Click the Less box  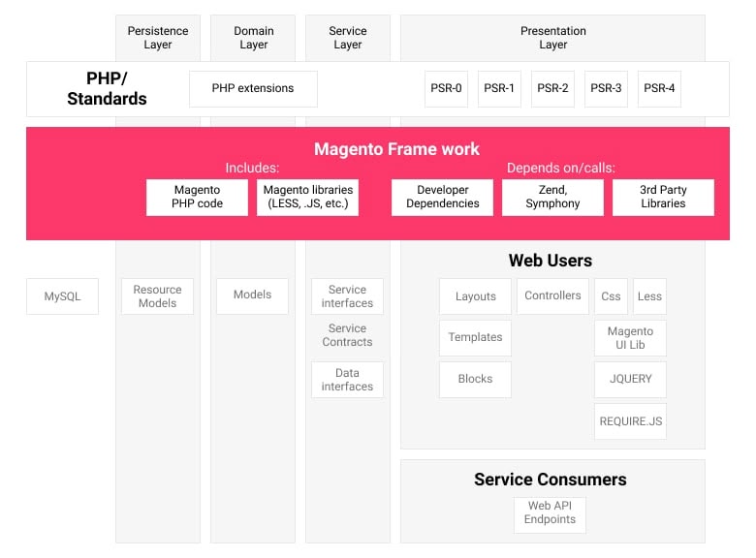649,296
